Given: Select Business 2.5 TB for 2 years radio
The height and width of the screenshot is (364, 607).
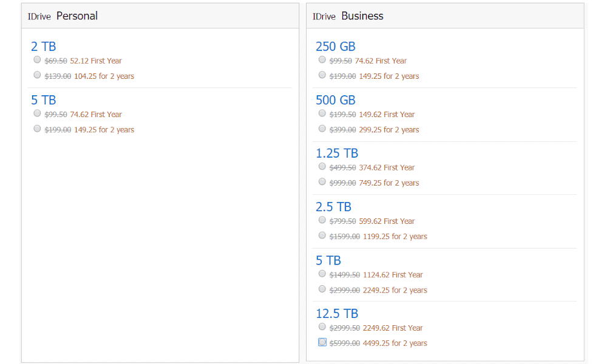Looking at the screenshot, I should [322, 235].
